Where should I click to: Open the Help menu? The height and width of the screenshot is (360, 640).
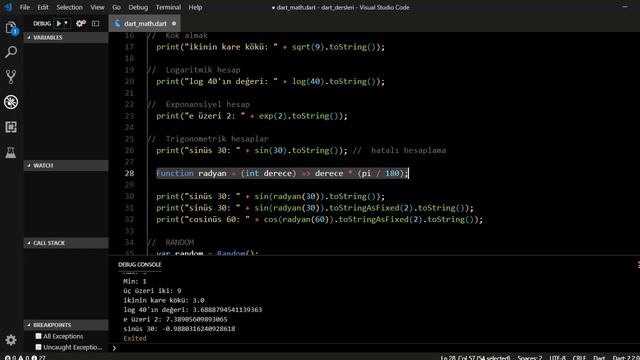pyautogui.click(x=195, y=7)
